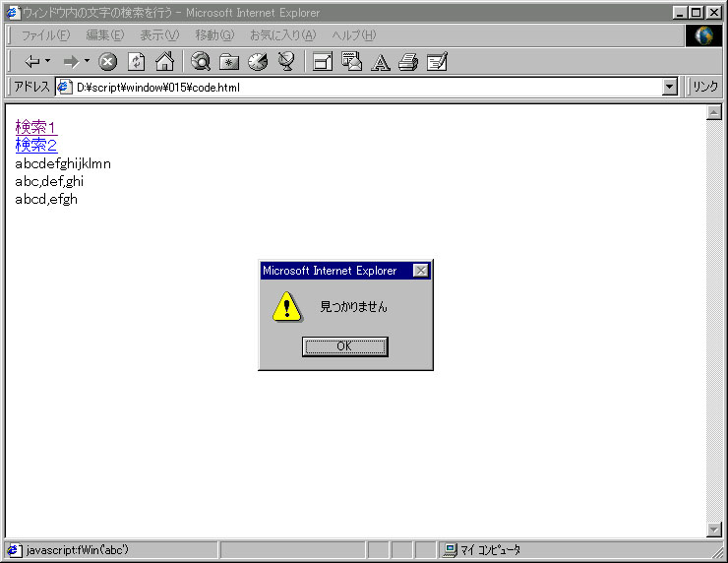
Task: Click the マイ コンピュータ zone indicator
Action: (490, 550)
